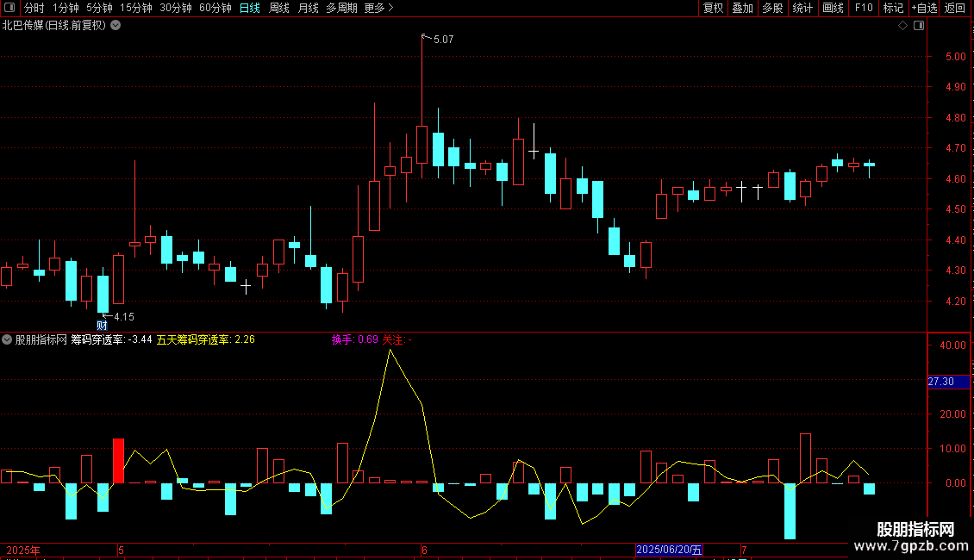Select the 2025/06/20/五 date marker

point(669,550)
